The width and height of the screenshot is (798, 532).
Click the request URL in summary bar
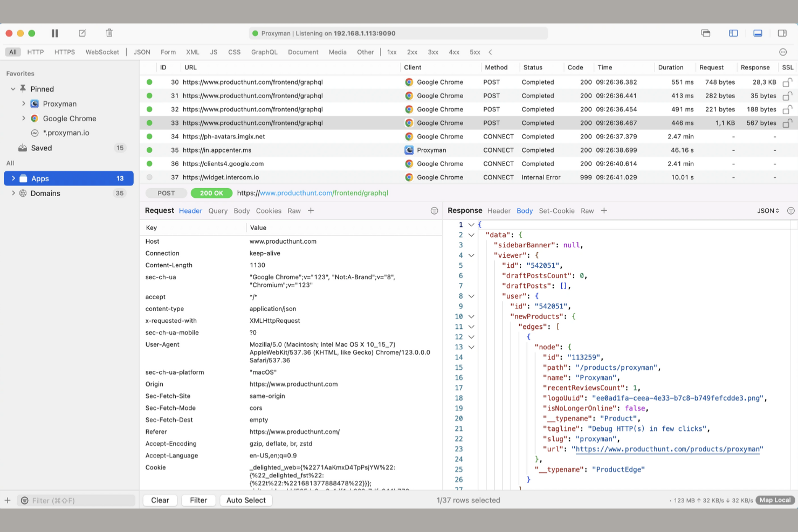click(x=313, y=193)
